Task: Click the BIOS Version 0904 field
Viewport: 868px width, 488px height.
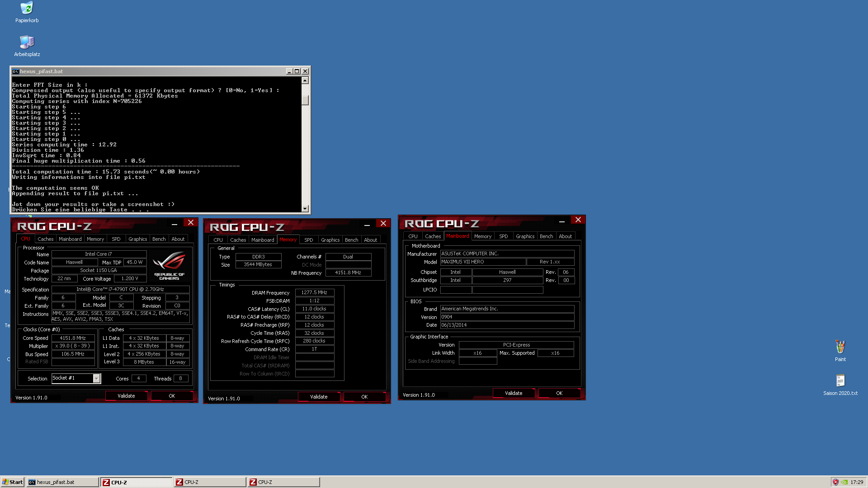Action: 507,317
